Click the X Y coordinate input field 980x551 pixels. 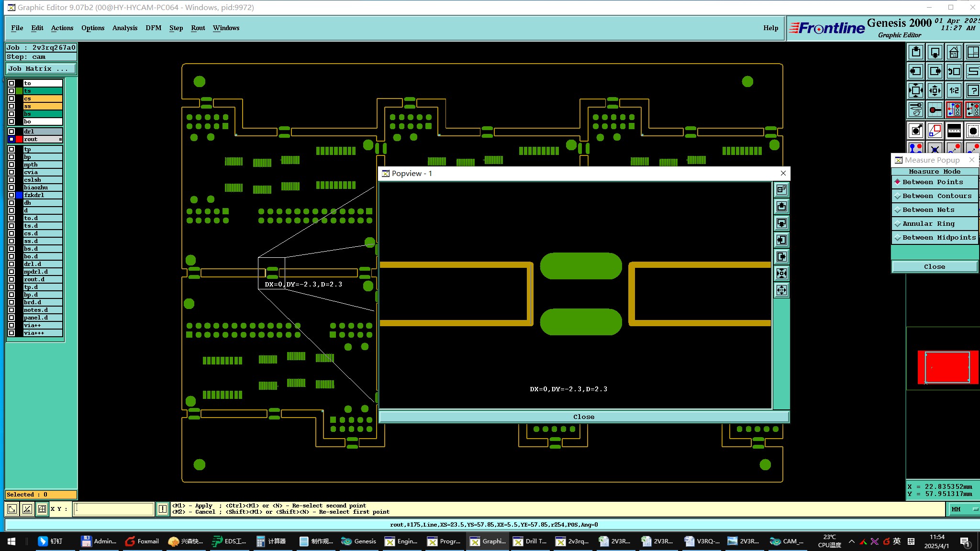pyautogui.click(x=114, y=509)
